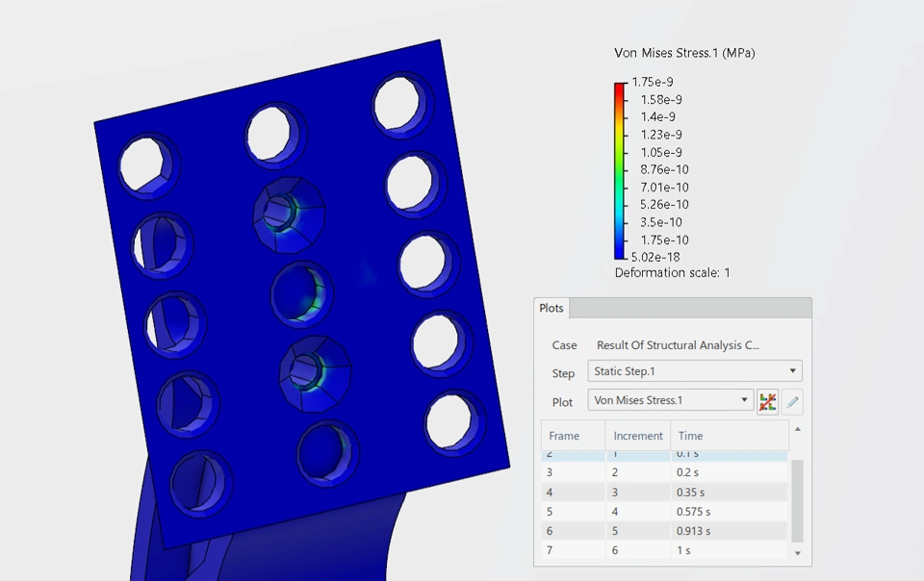This screenshot has height=581, width=924.
Task: Click the Time column header
Action: pos(730,436)
